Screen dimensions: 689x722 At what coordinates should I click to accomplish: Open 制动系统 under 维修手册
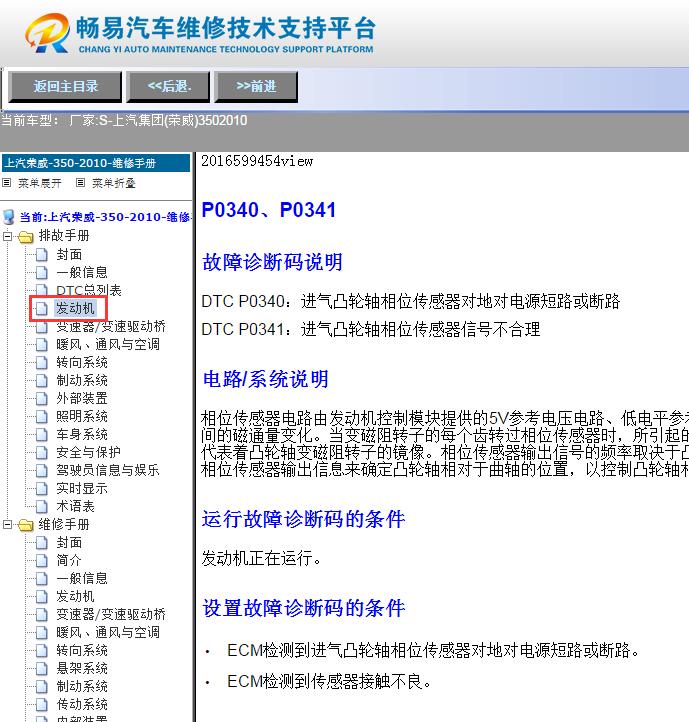[82, 686]
